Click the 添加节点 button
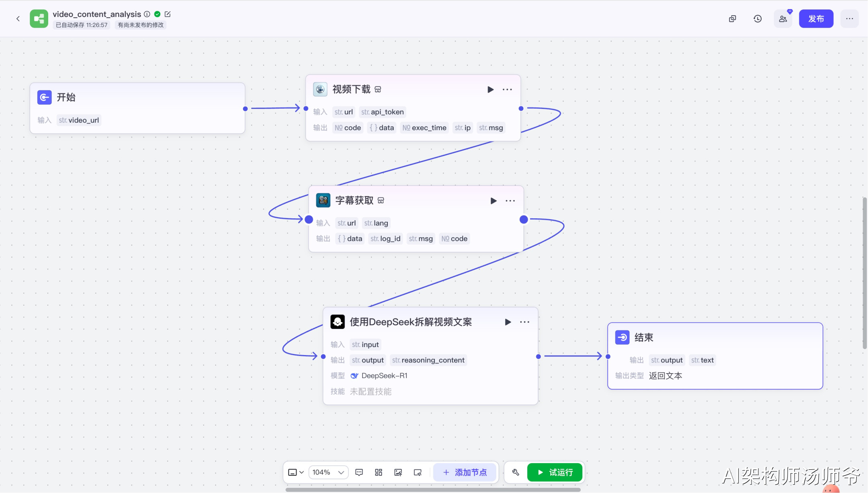This screenshot has width=868, height=493. point(465,472)
